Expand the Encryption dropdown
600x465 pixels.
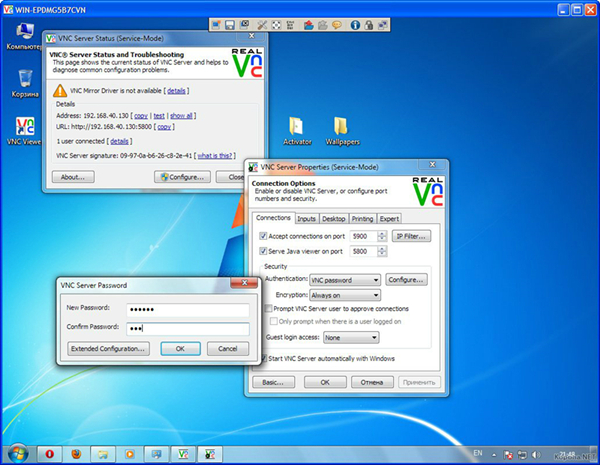point(345,295)
